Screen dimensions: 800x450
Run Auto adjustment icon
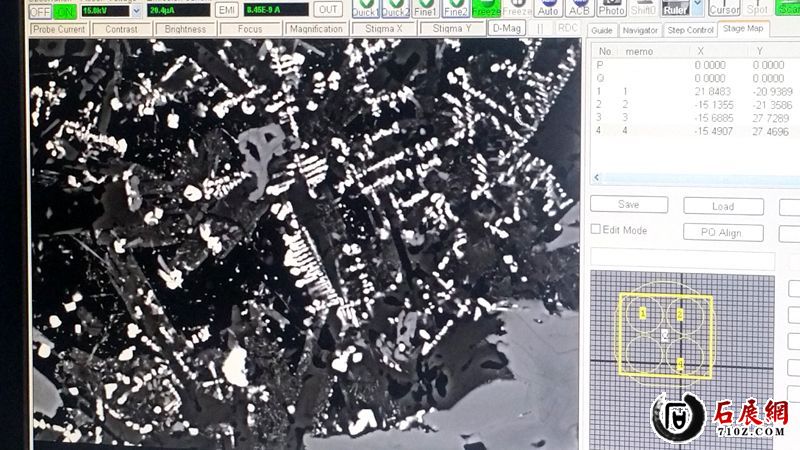pos(548,8)
